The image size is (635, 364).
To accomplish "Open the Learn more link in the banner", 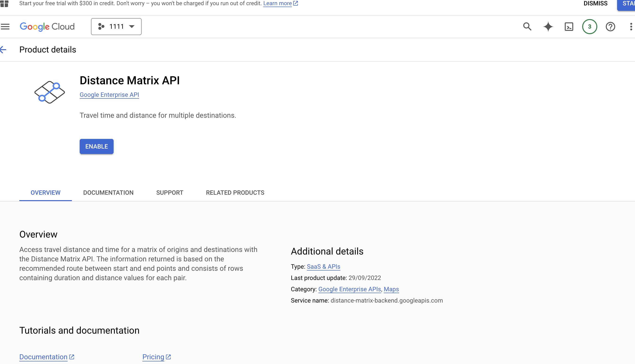I will [280, 4].
